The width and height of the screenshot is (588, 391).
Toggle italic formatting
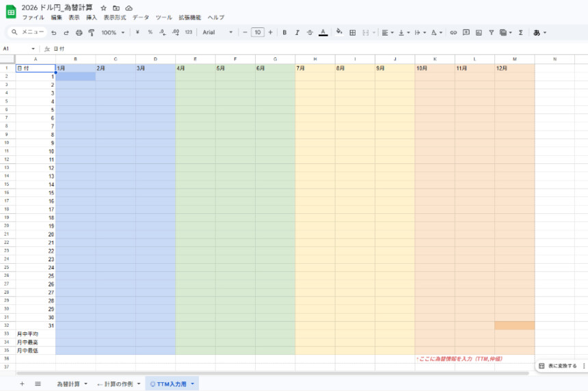click(x=297, y=32)
